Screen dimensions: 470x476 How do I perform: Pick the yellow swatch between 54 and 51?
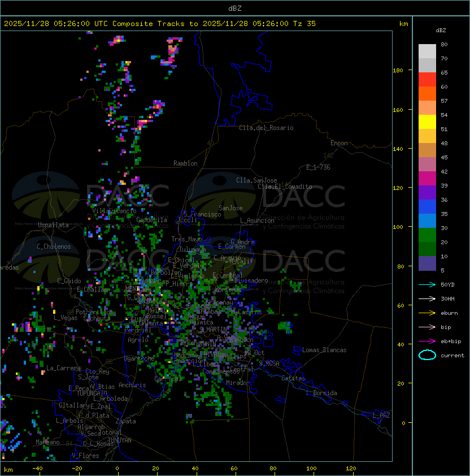[427, 122]
